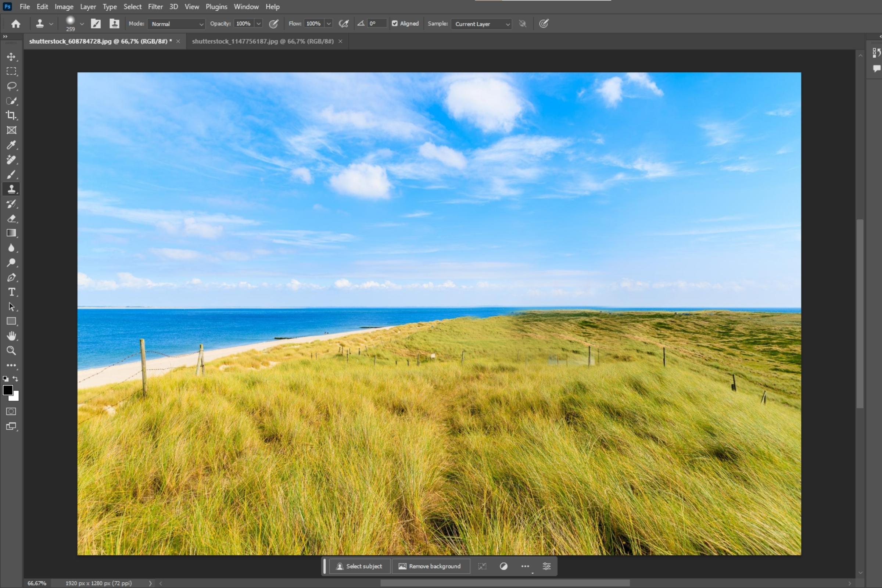Select the Pen tool
Screen dimensions: 882x588
[x=11, y=277]
